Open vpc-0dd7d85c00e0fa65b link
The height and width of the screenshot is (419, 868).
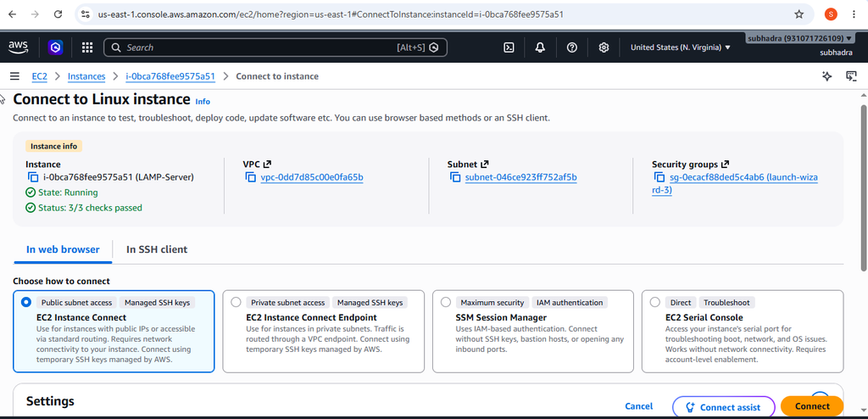click(x=312, y=177)
